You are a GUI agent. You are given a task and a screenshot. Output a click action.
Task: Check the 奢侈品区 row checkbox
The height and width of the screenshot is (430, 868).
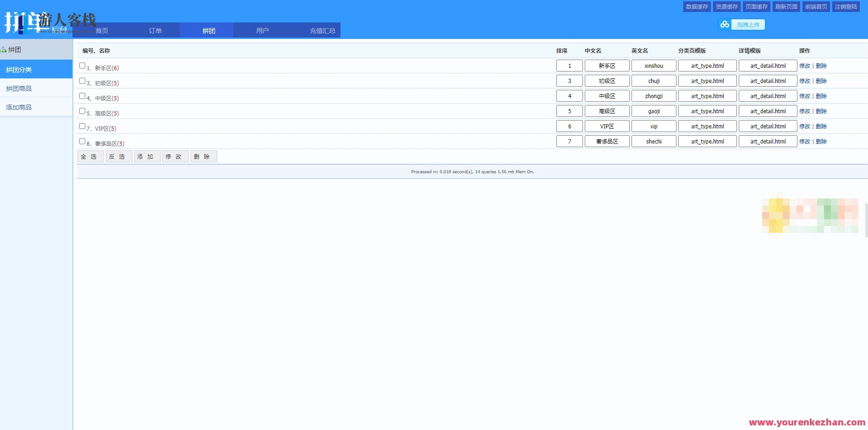(82, 141)
